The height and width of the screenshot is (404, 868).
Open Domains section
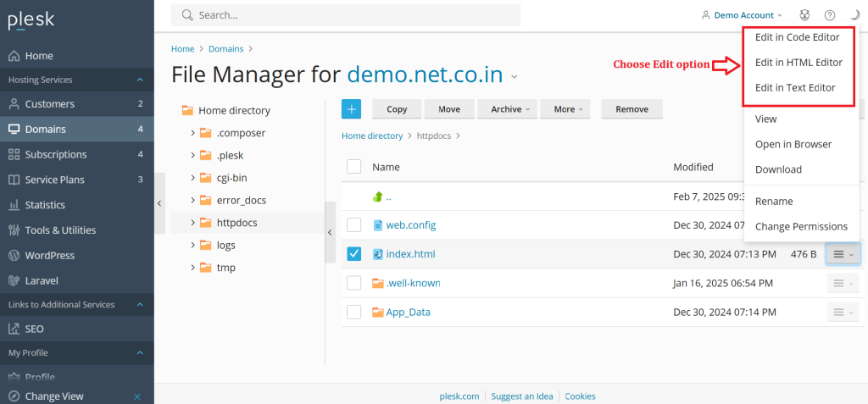77,129
